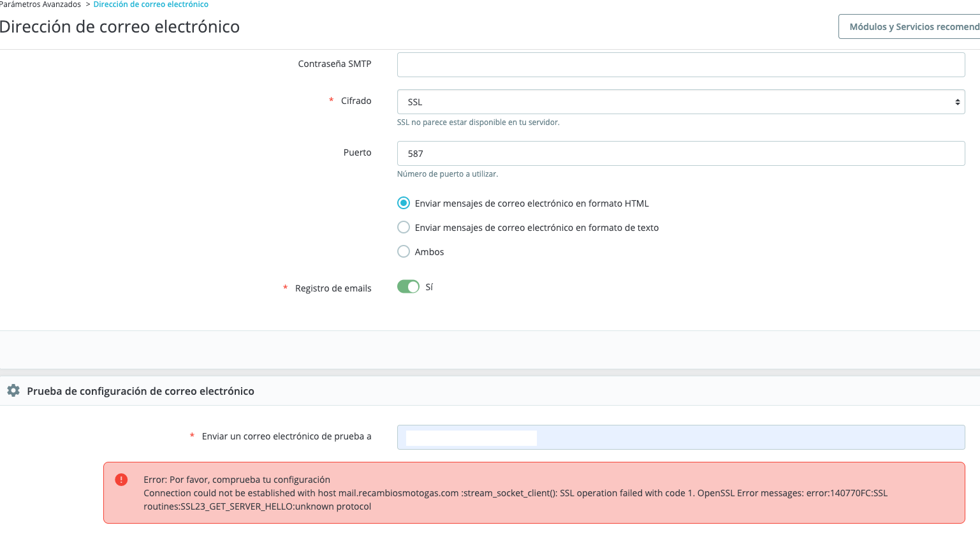Image resolution: width=980 pixels, height=546 pixels.
Task: Open the Cifrado SSL dropdown
Action: pyautogui.click(x=681, y=102)
